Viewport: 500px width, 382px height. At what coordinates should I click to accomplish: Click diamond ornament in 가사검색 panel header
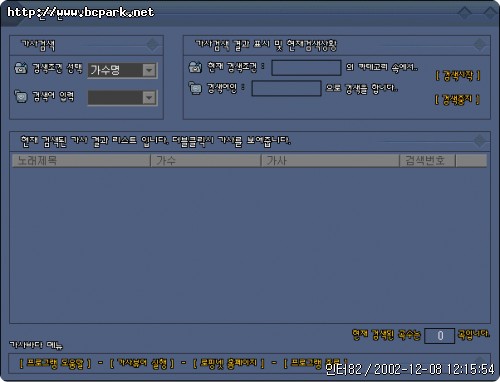(x=152, y=45)
